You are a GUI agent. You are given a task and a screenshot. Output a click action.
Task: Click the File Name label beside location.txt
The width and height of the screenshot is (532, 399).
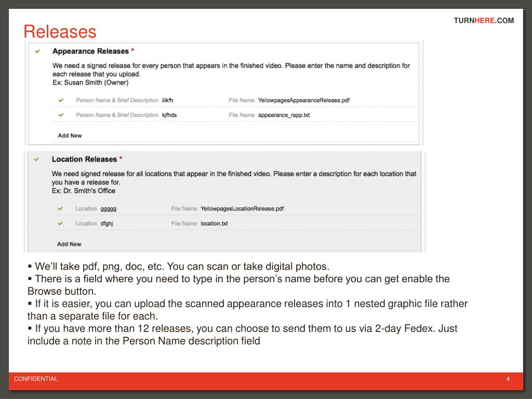[184, 223]
